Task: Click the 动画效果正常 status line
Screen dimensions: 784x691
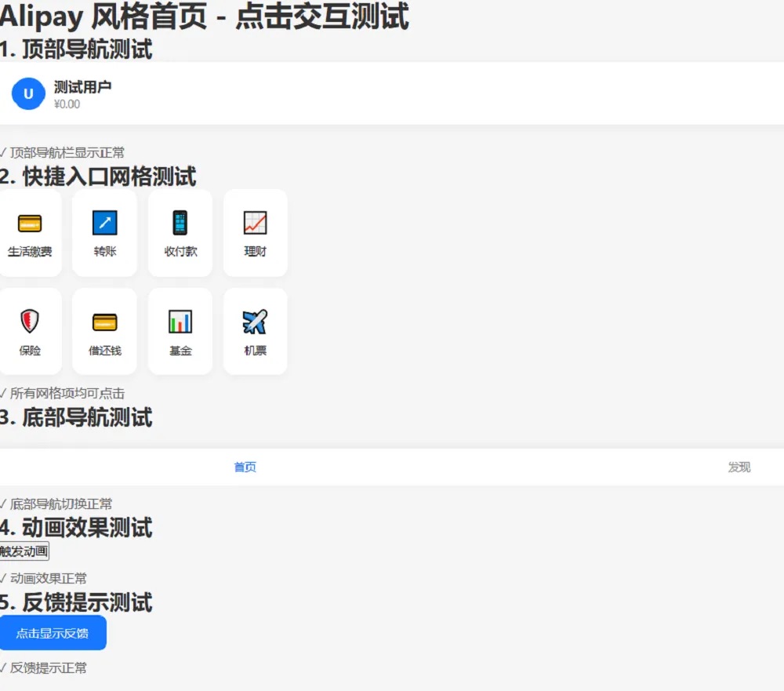Action: click(49, 578)
